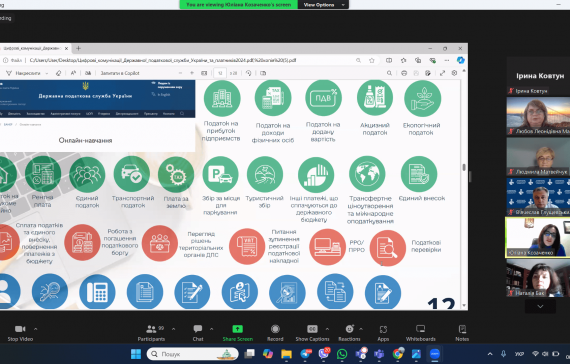The width and height of the screenshot is (570, 364).
Task: Toggle system microphone icon in tray
Action: coord(503,354)
